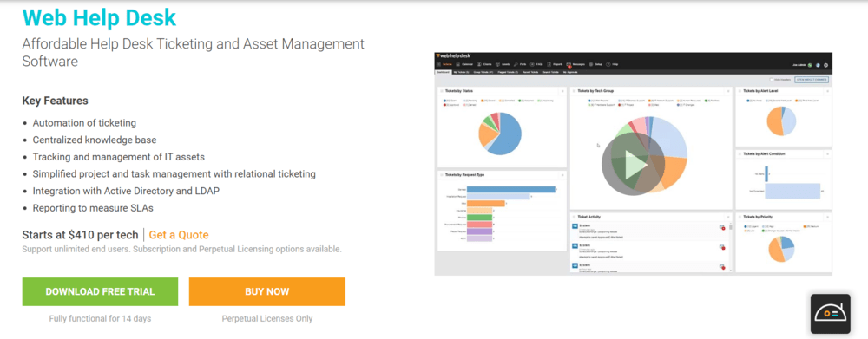Open the chatbot assistant icon
This screenshot has height=339, width=868.
point(831,314)
